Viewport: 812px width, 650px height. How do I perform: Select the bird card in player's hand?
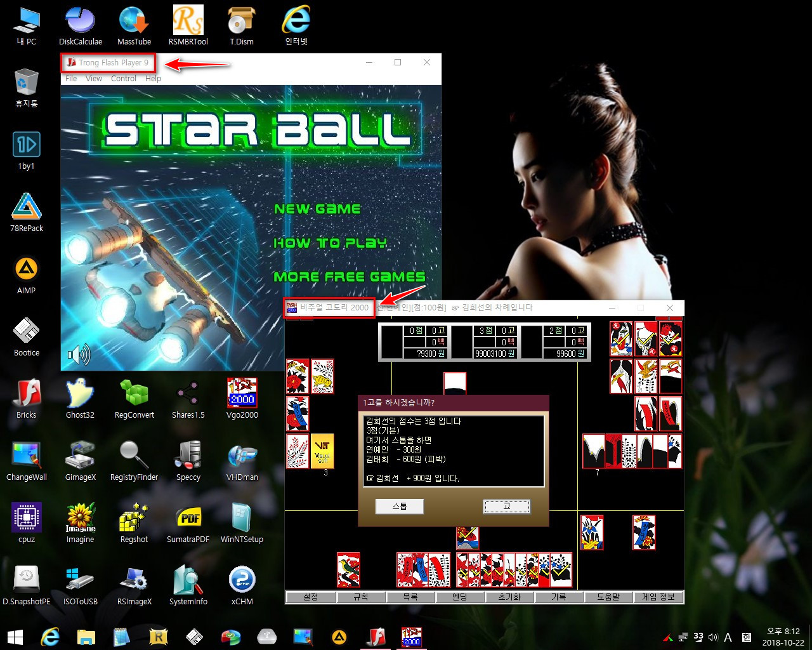pyautogui.click(x=348, y=569)
